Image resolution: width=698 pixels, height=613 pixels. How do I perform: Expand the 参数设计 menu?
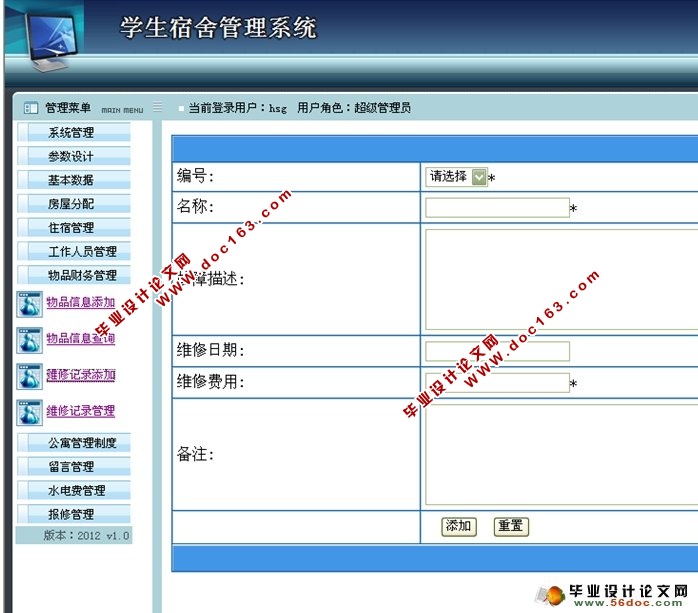coord(74,156)
